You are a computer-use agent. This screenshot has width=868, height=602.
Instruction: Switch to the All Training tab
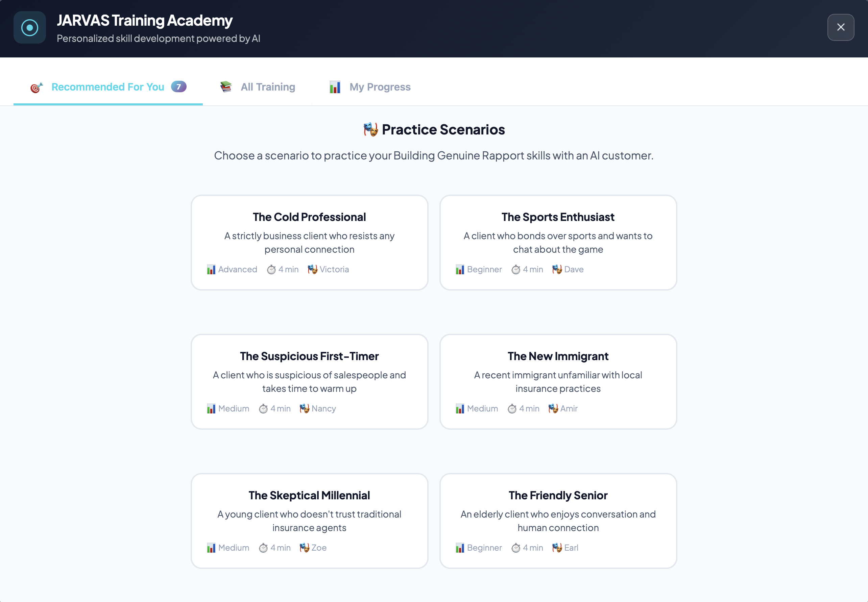point(268,87)
